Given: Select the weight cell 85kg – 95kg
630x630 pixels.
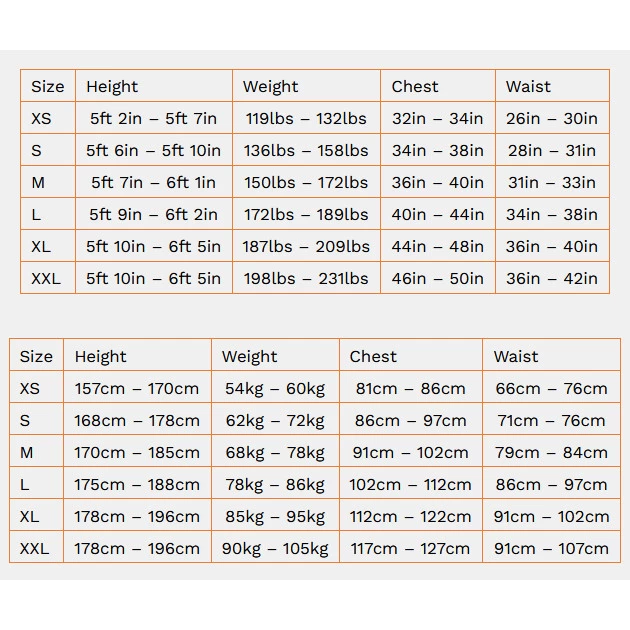Looking at the screenshot, I should pyautogui.click(x=275, y=516).
